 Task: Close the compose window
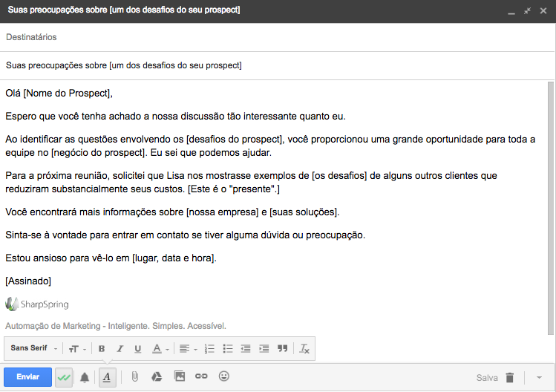[543, 10]
